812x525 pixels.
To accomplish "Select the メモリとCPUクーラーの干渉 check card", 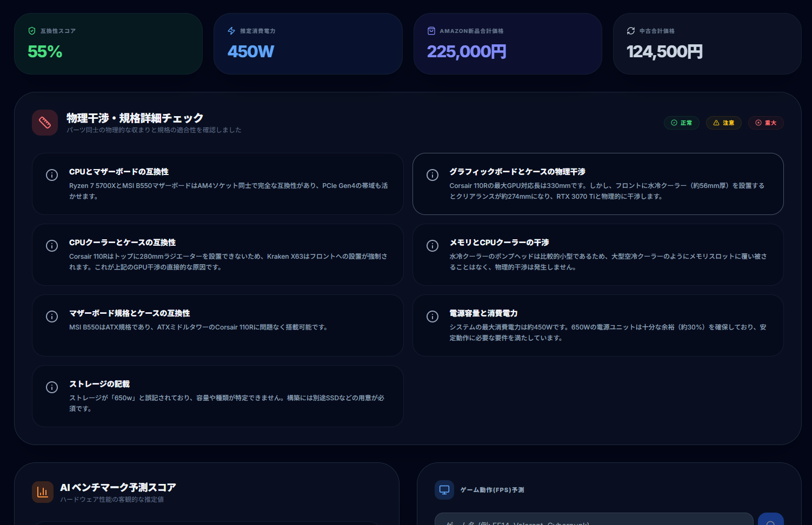I will click(x=598, y=254).
